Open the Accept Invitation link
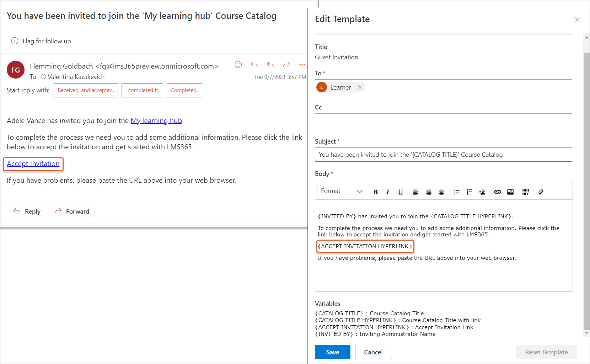590x364 pixels. [33, 164]
